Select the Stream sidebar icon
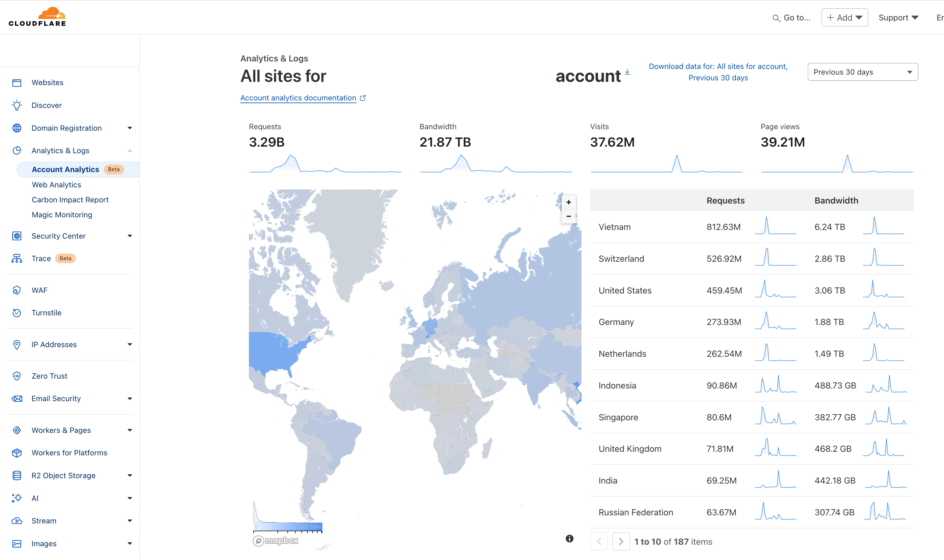 tap(16, 521)
